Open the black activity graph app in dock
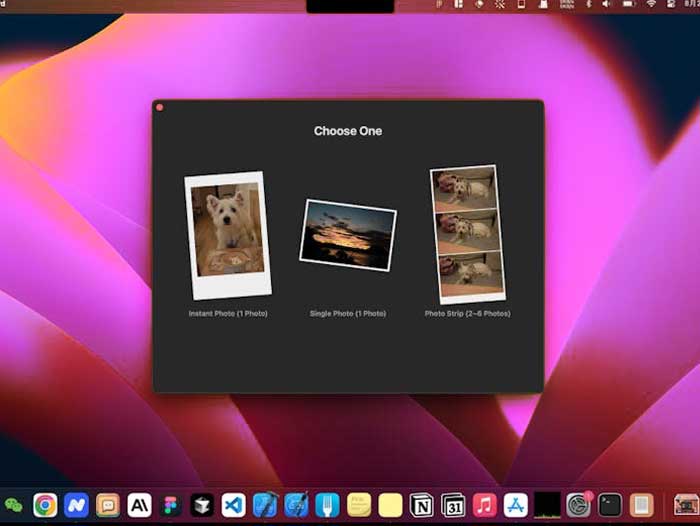 point(547,505)
